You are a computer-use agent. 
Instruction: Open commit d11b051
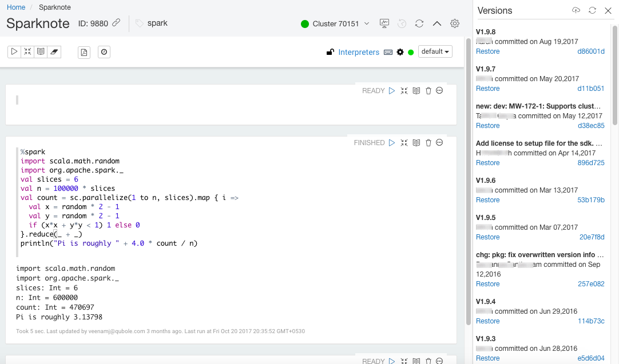coord(590,89)
